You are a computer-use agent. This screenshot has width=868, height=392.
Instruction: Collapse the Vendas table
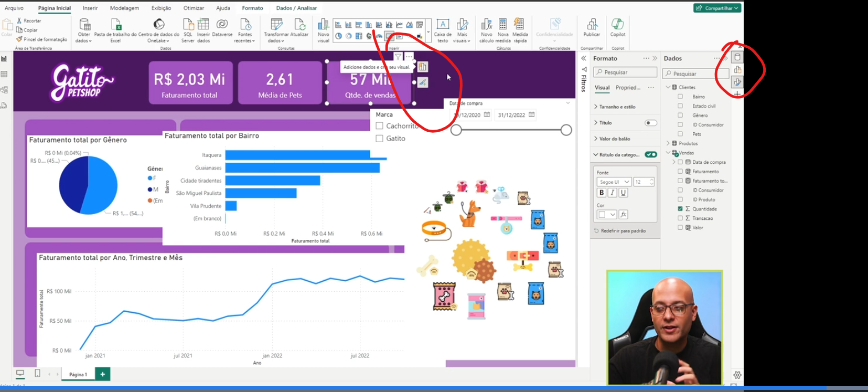[x=668, y=153]
